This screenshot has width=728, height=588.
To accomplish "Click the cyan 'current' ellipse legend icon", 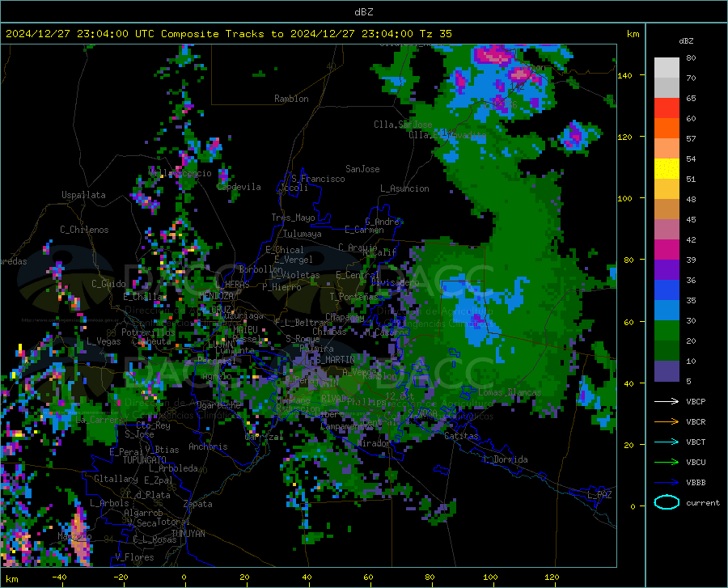I will pyautogui.click(x=667, y=502).
